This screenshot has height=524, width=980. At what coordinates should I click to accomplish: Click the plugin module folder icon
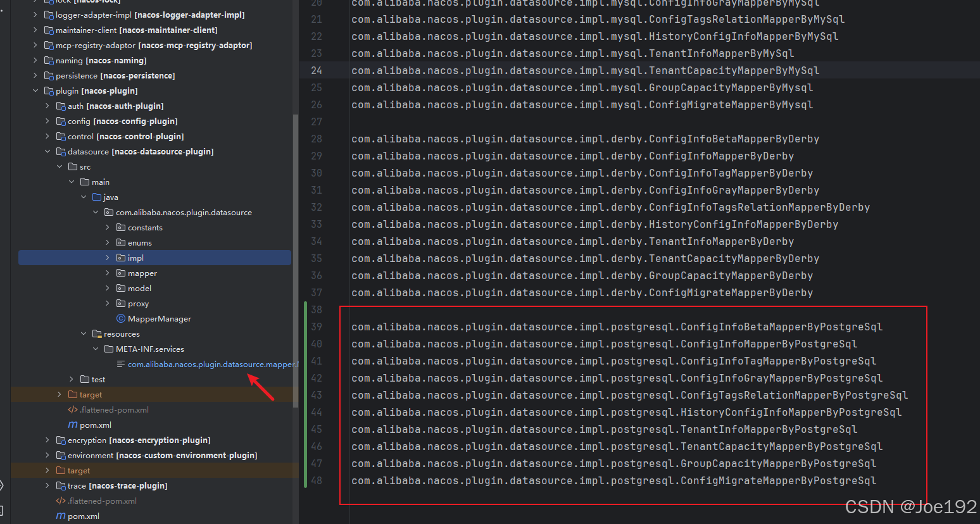click(x=49, y=90)
